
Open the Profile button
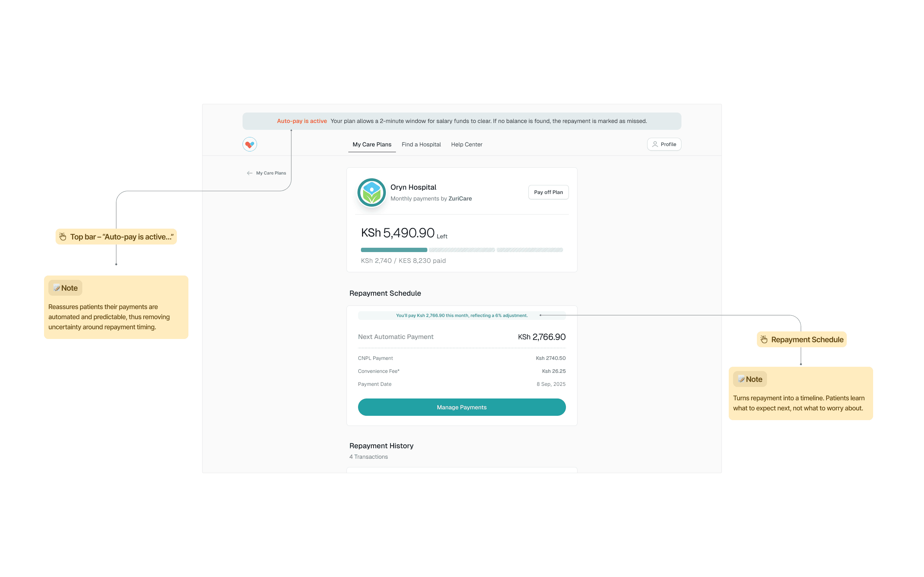click(664, 144)
